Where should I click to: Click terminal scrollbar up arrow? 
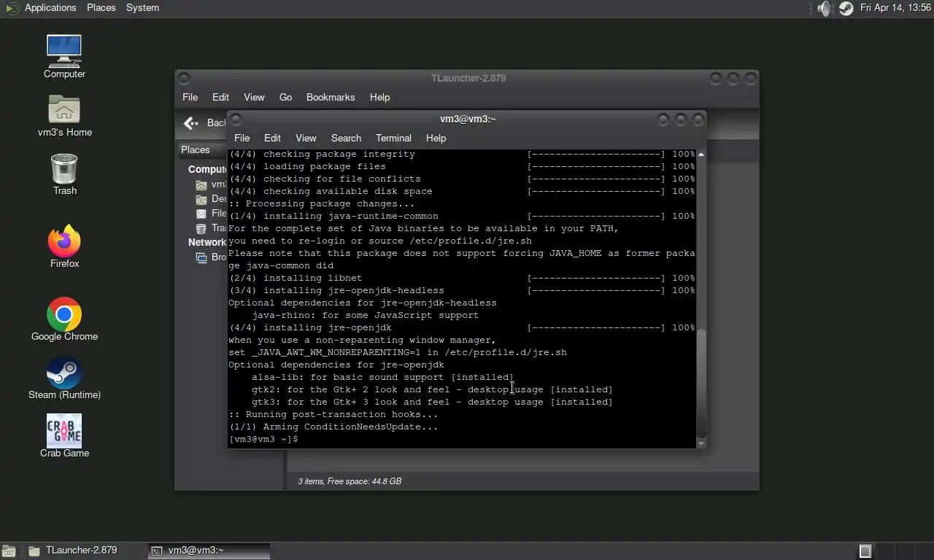coord(701,155)
